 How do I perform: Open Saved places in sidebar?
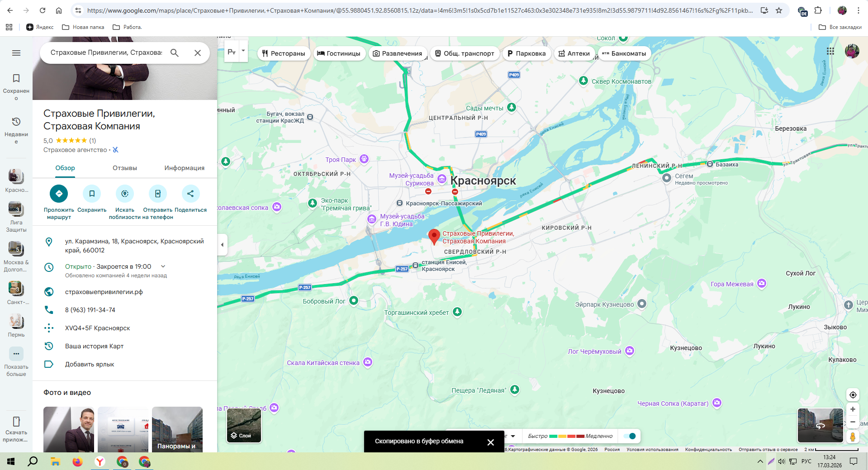[16, 86]
